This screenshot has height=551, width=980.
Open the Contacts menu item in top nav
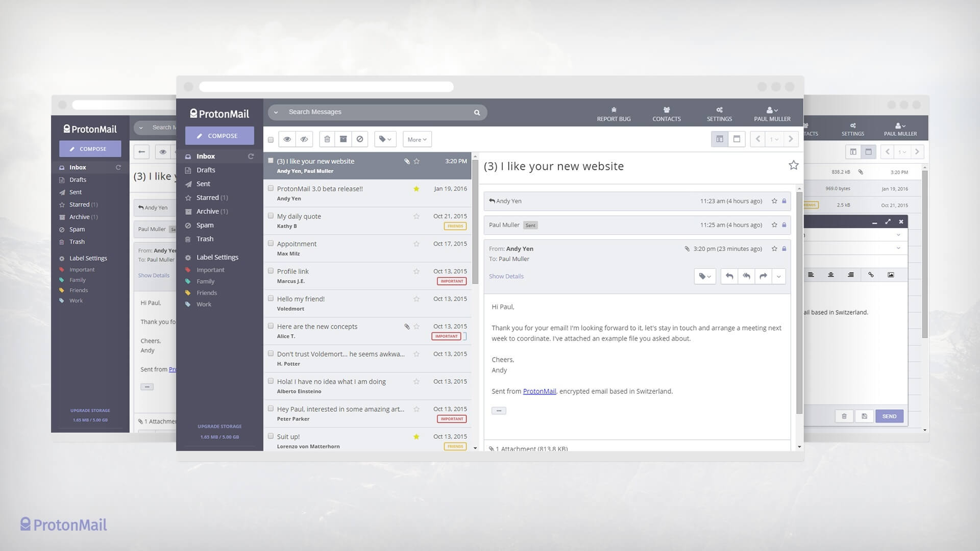[666, 114]
